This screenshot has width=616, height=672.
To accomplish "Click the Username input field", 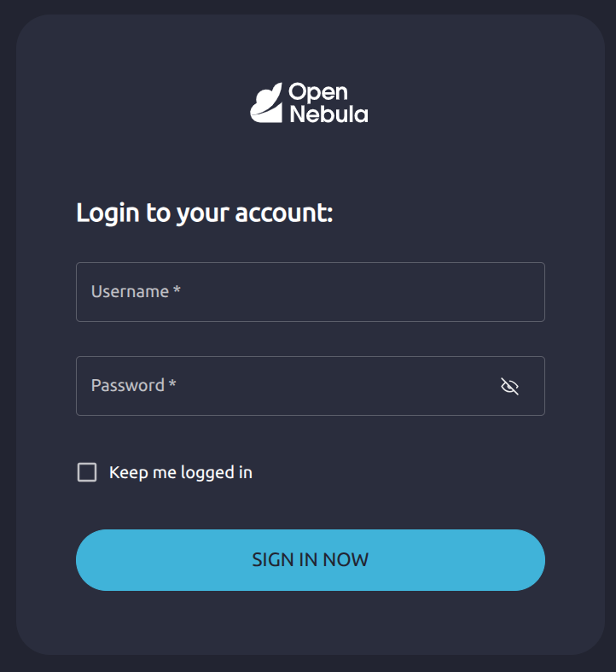I will coord(310,292).
